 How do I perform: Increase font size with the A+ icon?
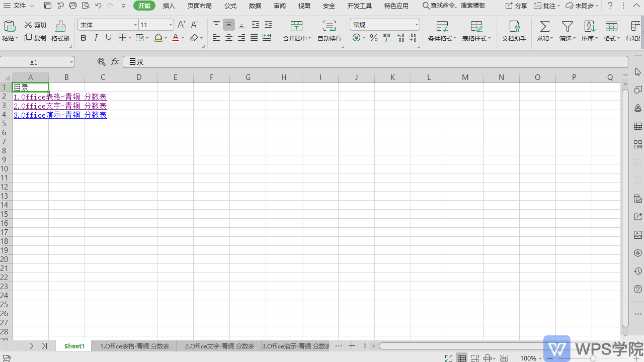[x=182, y=25]
